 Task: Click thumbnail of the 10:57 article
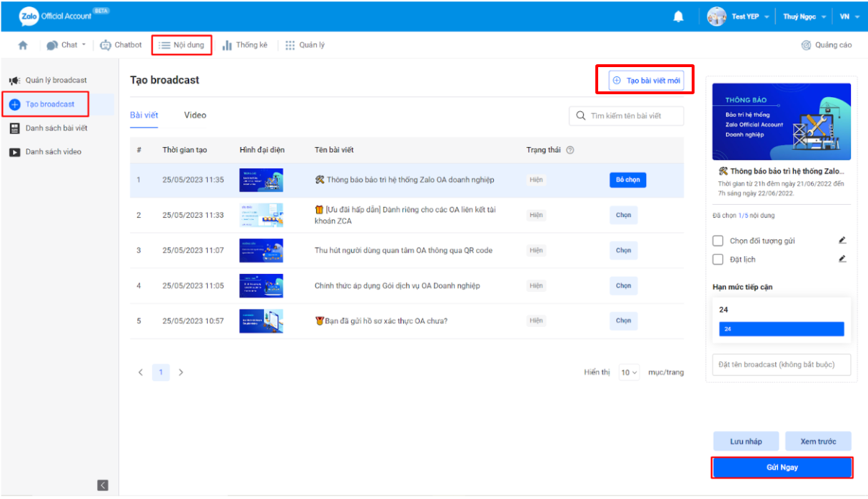261,321
